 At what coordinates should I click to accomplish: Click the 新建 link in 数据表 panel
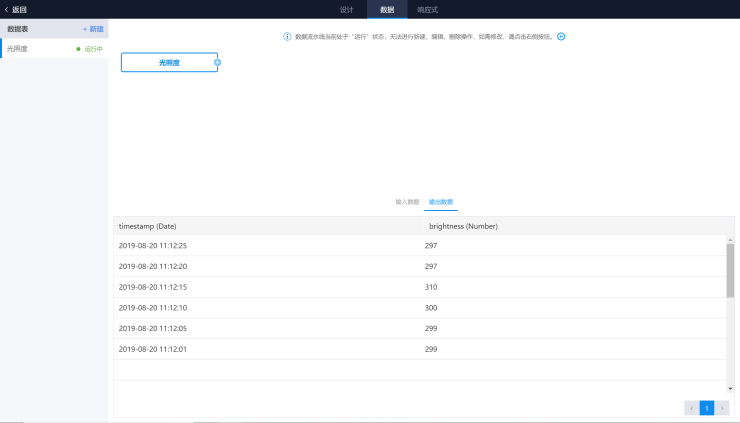93,29
